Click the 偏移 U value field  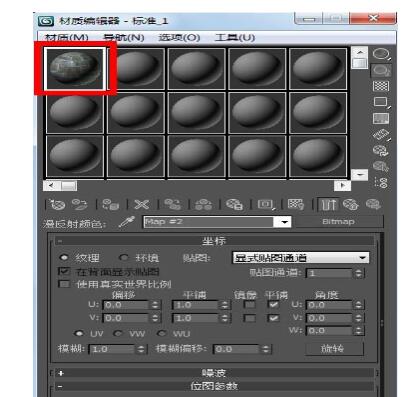[126, 305]
